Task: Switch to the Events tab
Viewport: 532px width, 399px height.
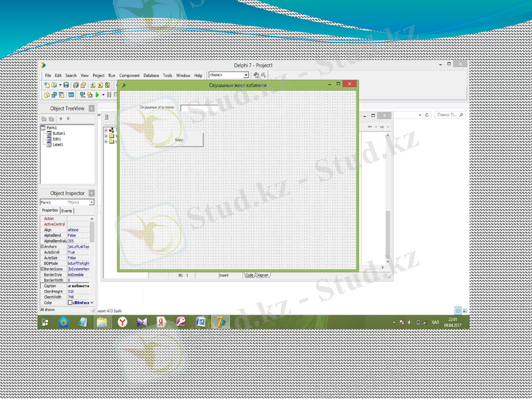Action: (x=67, y=210)
